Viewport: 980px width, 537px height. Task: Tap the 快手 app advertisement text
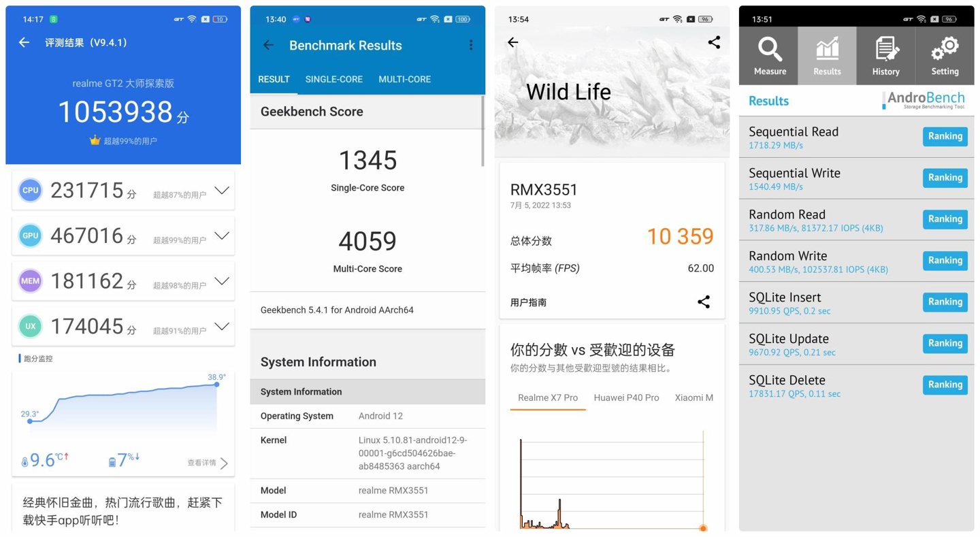123,511
